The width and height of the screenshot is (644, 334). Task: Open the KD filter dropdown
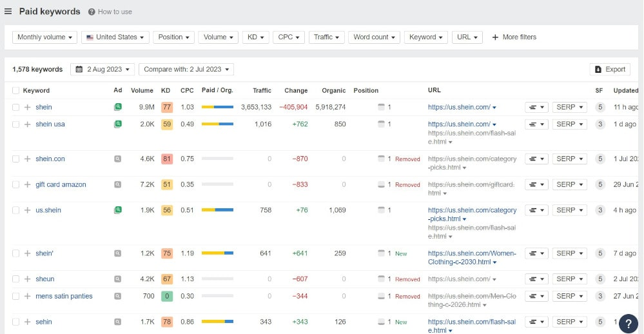(x=255, y=37)
